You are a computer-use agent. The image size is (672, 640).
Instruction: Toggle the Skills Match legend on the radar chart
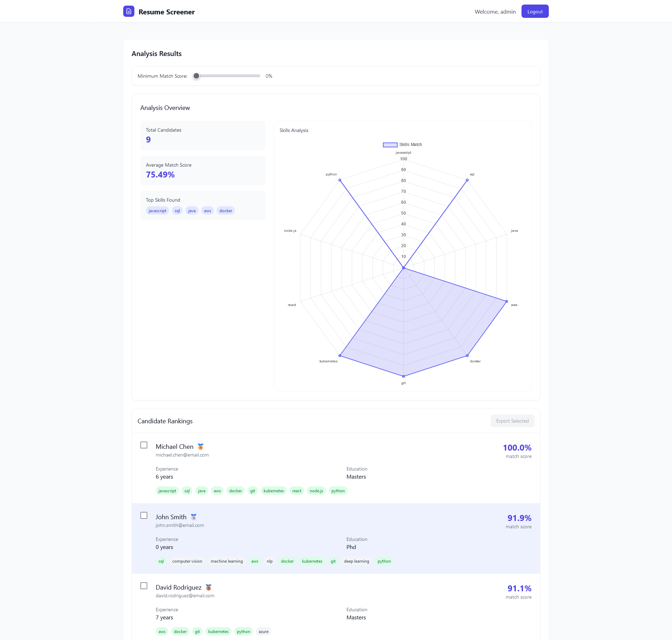(402, 144)
